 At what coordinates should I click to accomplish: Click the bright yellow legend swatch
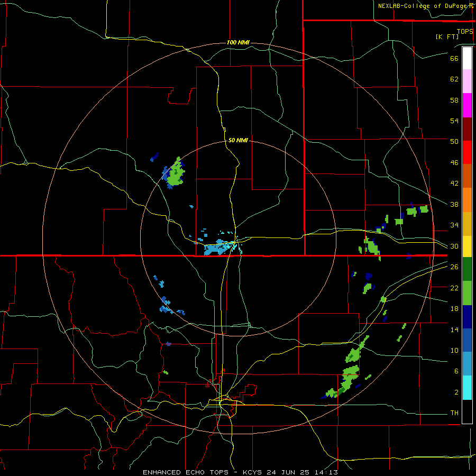pyautogui.click(x=467, y=246)
